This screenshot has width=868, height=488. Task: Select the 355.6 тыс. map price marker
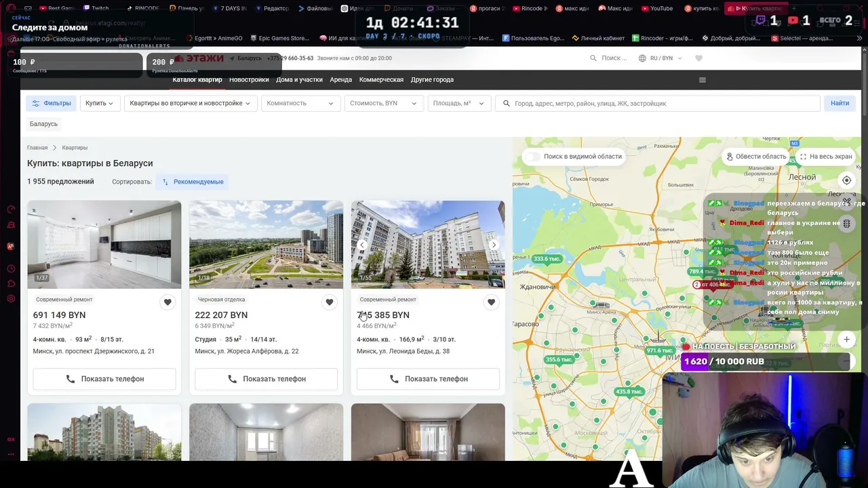click(x=559, y=360)
